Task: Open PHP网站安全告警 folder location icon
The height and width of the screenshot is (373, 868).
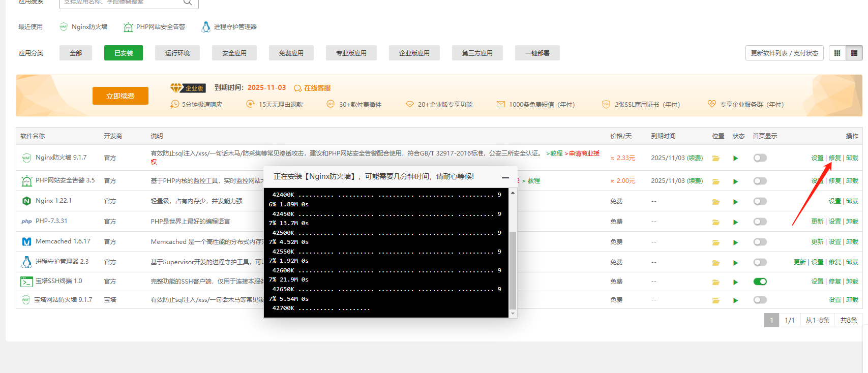Action: [715, 181]
